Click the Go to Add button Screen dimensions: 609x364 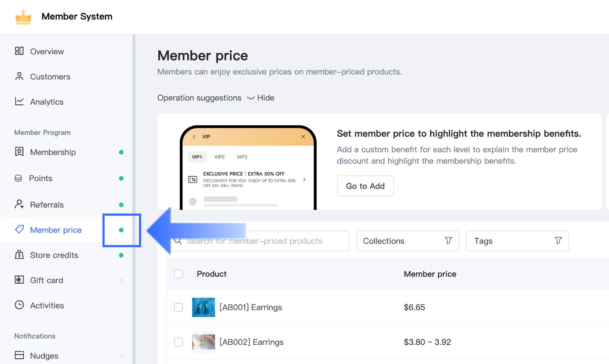coord(365,186)
